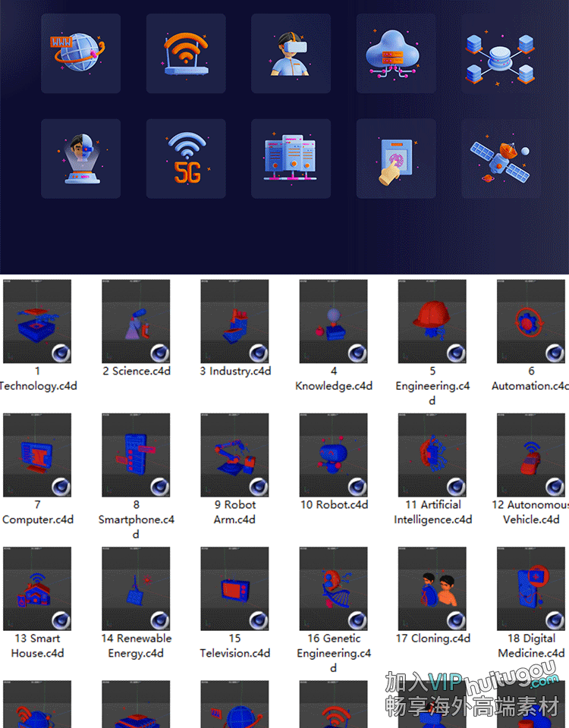569x728 pixels.
Task: Select the 3 Industry.c4d file thumbnail
Action: 235,322
